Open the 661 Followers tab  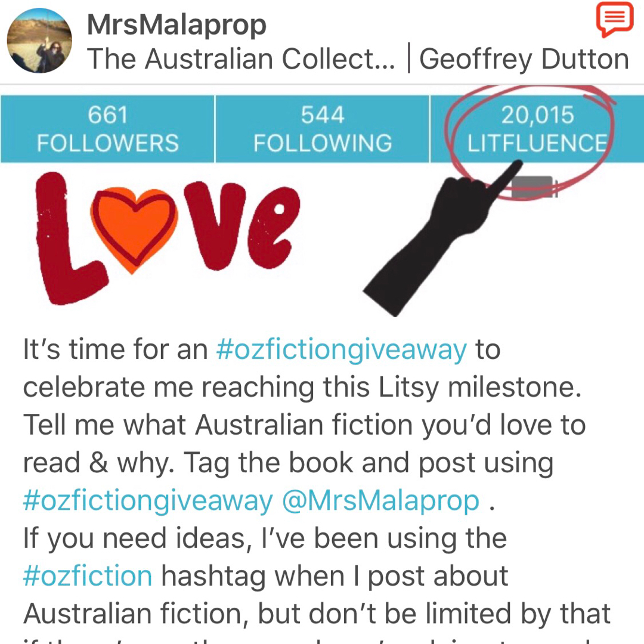tap(107, 129)
